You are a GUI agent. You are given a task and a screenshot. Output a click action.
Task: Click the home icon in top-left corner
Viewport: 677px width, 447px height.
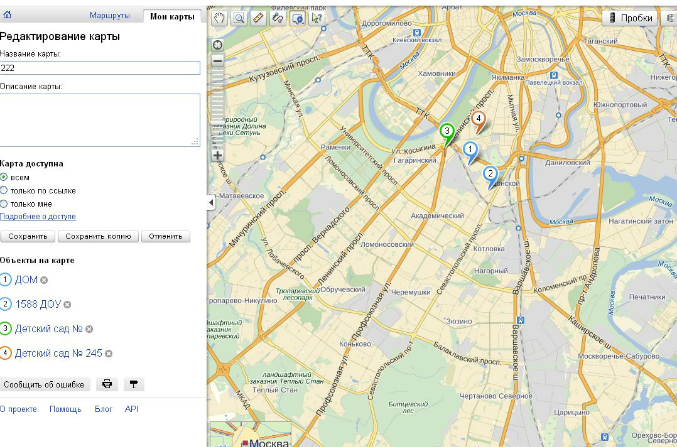coord(7,15)
